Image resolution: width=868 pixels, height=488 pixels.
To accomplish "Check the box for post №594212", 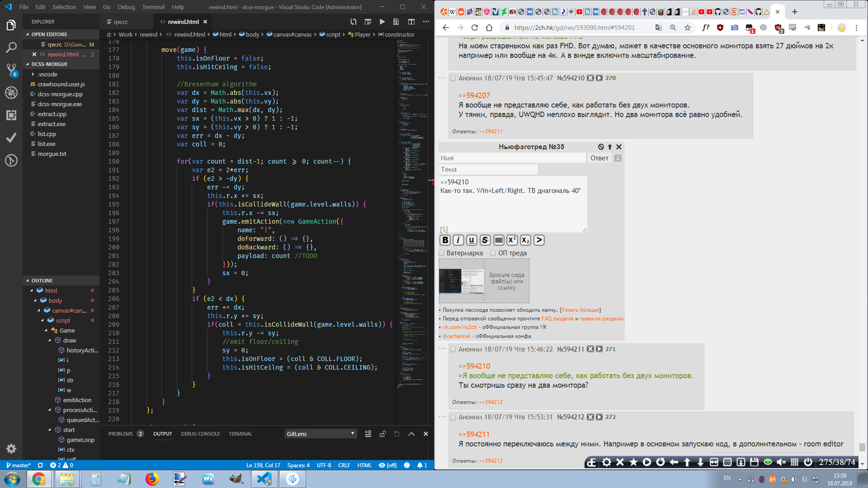I will [453, 417].
